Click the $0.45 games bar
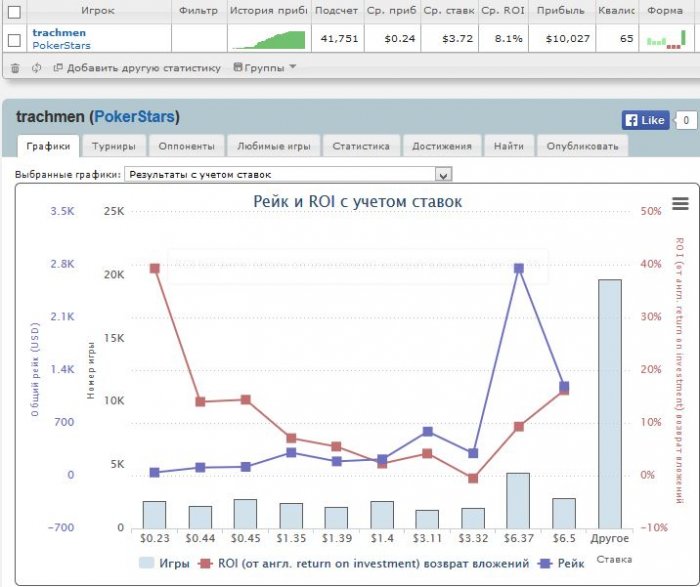The height and width of the screenshot is (587, 700). coord(246,514)
